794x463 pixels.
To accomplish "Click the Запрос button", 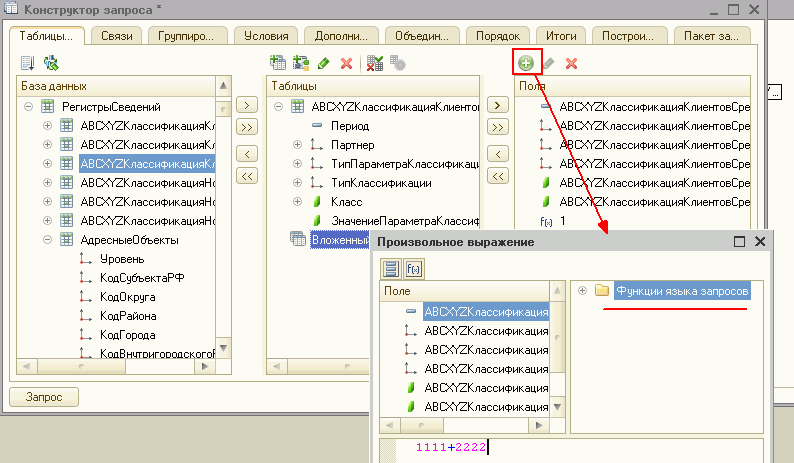I will coord(44,397).
